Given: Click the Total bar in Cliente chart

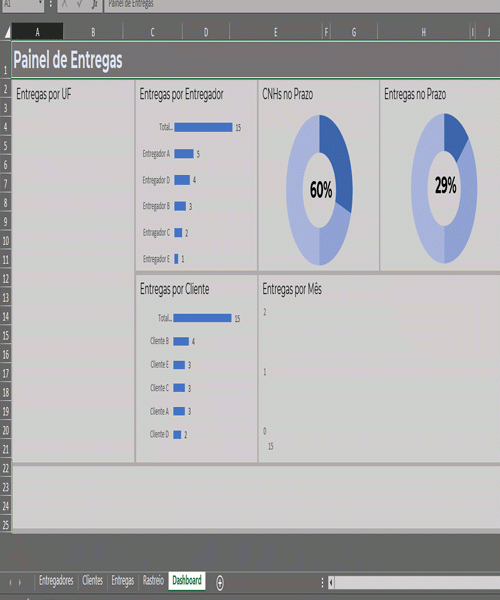Looking at the screenshot, I should 202,318.
